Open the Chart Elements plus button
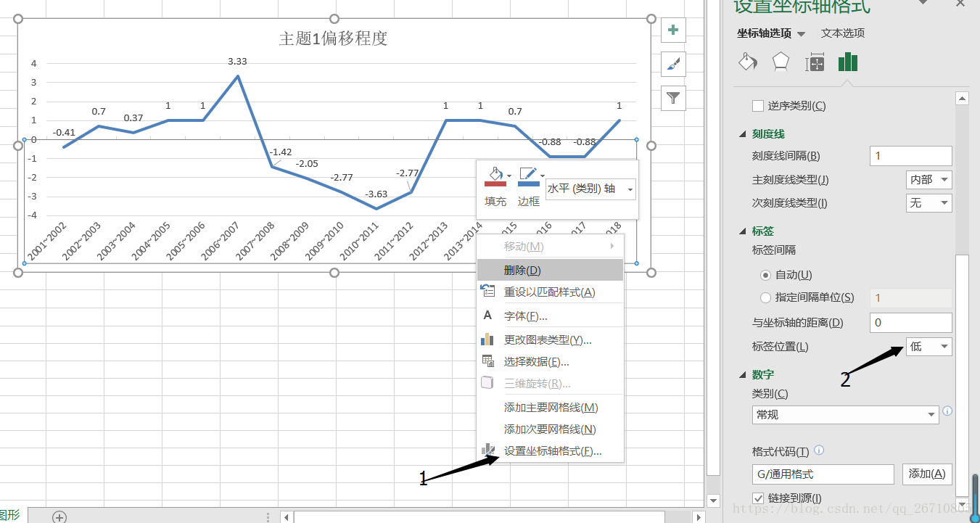 673,30
